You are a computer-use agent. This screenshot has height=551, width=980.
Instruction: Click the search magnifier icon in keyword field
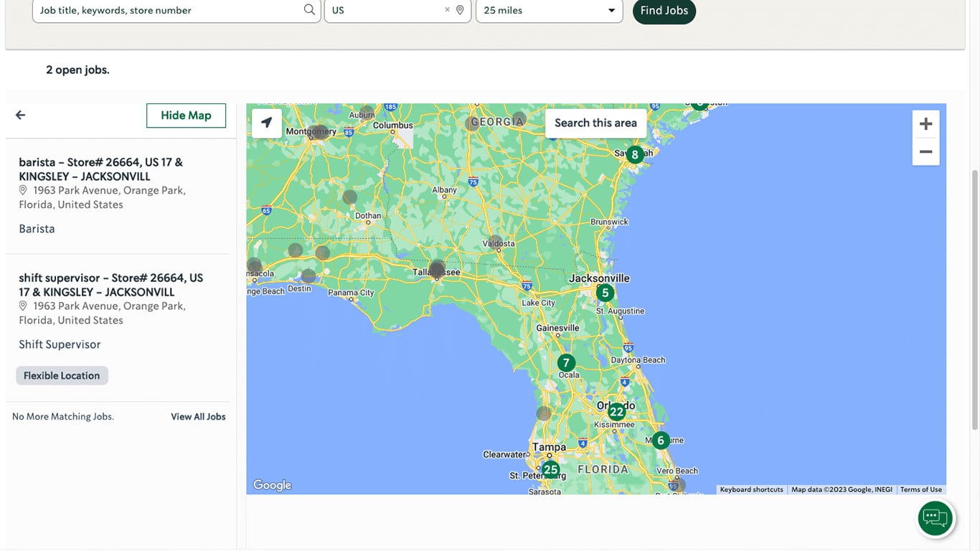tap(309, 10)
